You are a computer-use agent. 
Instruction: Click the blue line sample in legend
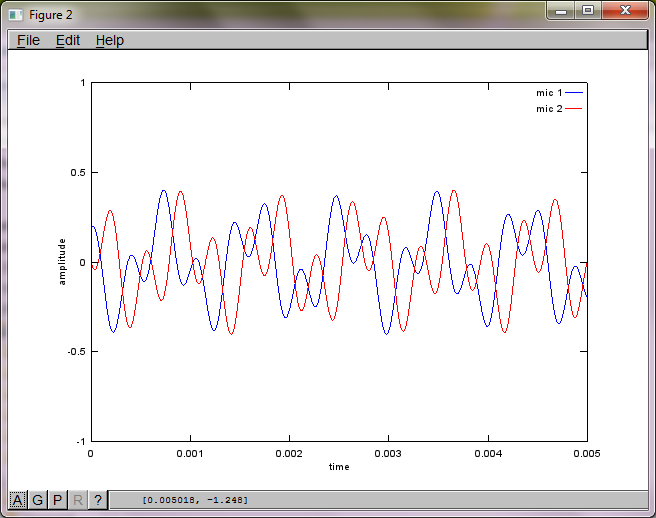pyautogui.click(x=574, y=93)
